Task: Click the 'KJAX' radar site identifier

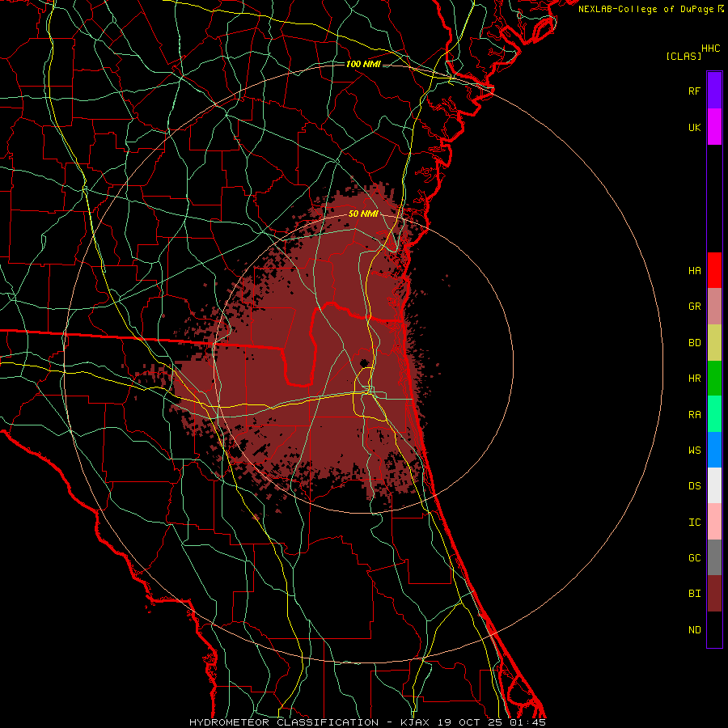Action: 414,722
